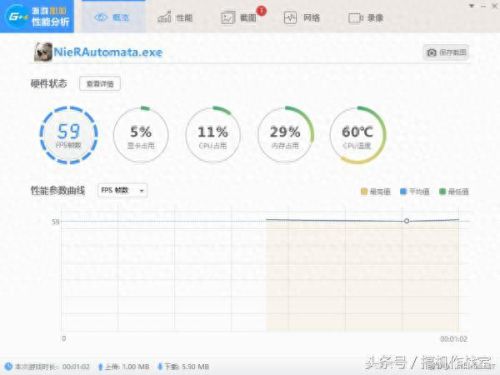Click the yellow maximum value legend swatch
The height and width of the screenshot is (375, 500).
tap(364, 191)
